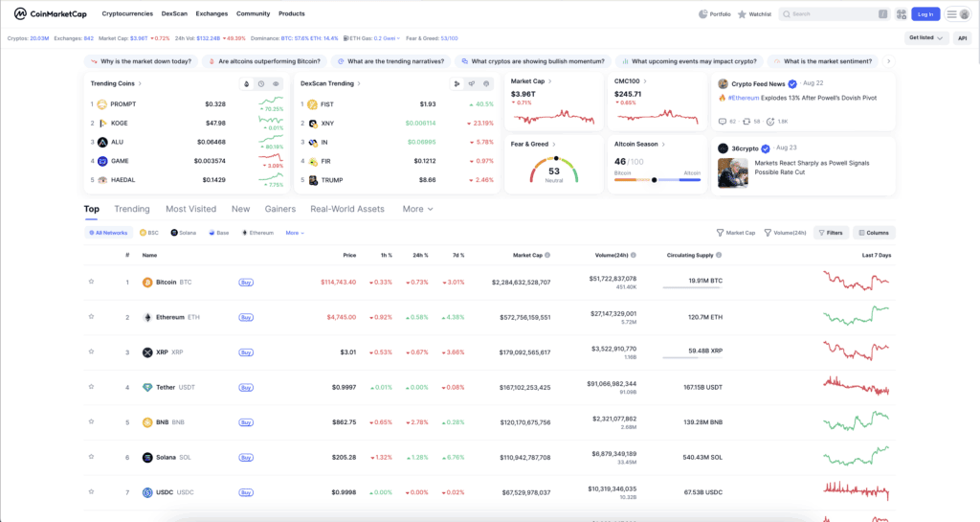This screenshot has height=522, width=980.
Task: Expand DexScan Trending chevron
Action: [360, 83]
